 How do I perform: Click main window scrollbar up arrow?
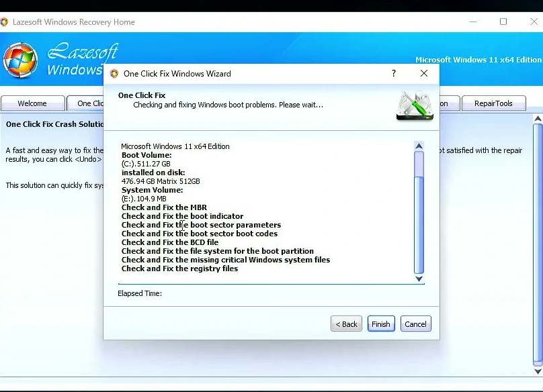[x=538, y=119]
